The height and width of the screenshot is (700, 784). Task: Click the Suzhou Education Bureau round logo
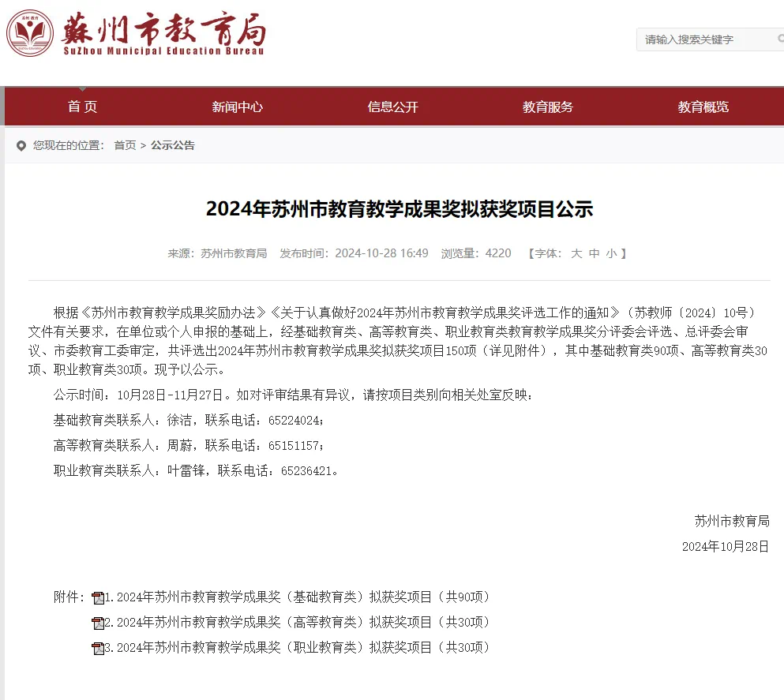30,33
